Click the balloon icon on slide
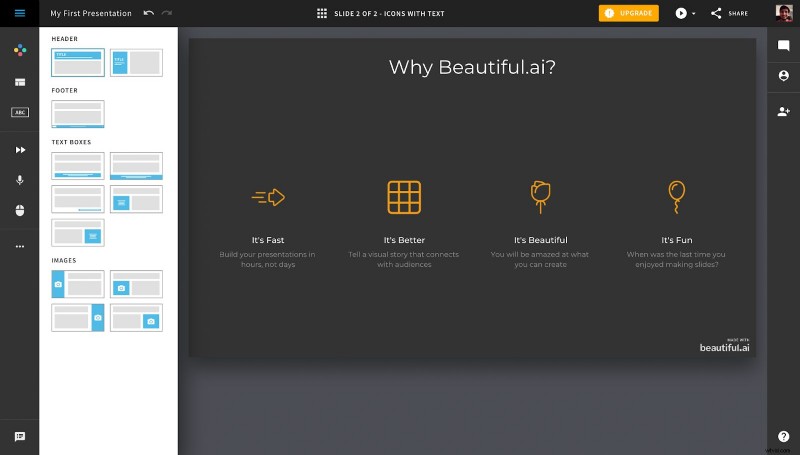Image resolution: width=800 pixels, height=455 pixels. [x=677, y=197]
